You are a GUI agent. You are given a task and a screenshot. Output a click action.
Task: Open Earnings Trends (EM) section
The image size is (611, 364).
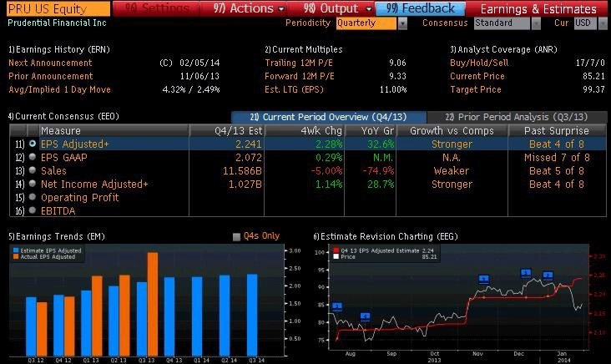point(57,236)
